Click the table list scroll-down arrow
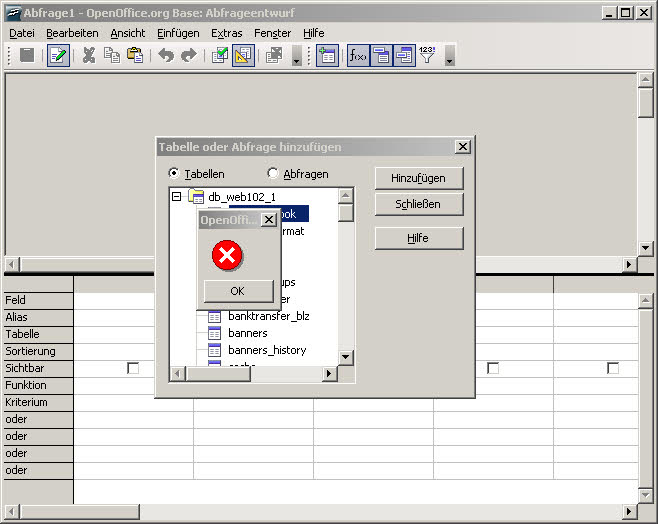The width and height of the screenshot is (658, 524). pyautogui.click(x=346, y=357)
